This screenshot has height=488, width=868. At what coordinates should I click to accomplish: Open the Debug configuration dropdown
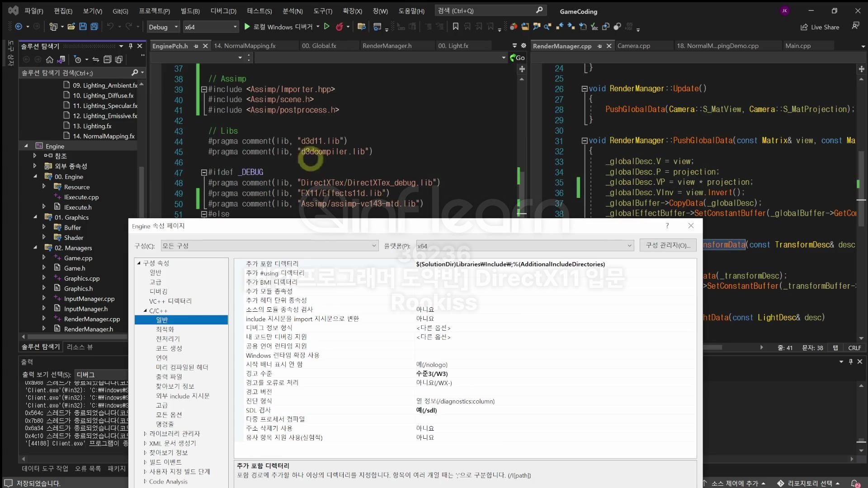pos(163,27)
